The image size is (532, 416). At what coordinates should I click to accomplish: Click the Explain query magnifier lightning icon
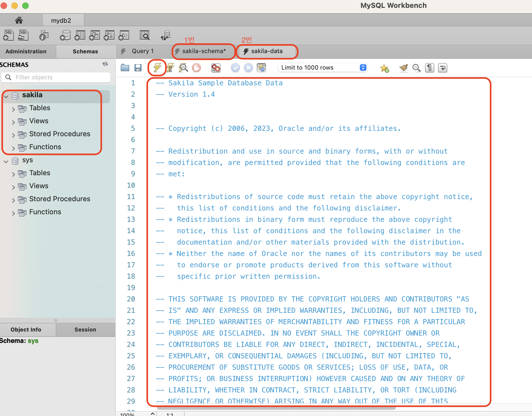[x=183, y=68]
